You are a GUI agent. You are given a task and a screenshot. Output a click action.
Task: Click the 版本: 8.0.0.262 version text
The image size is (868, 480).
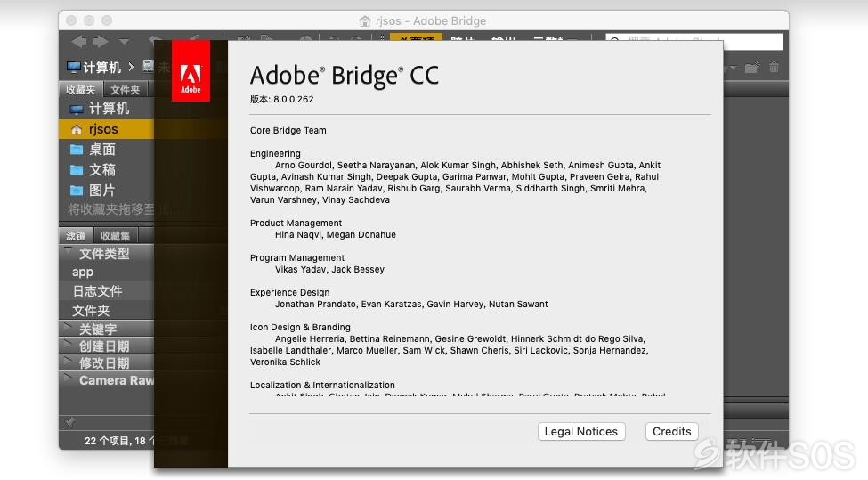[x=282, y=100]
